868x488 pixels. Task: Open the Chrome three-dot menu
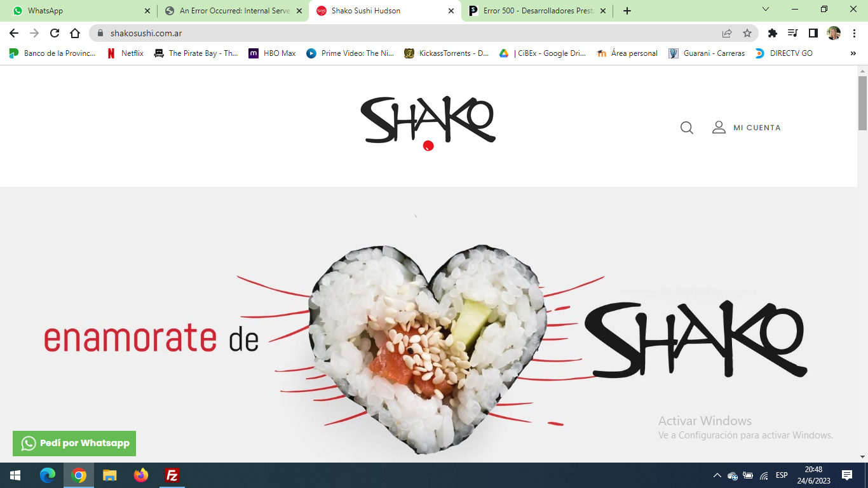tap(854, 33)
